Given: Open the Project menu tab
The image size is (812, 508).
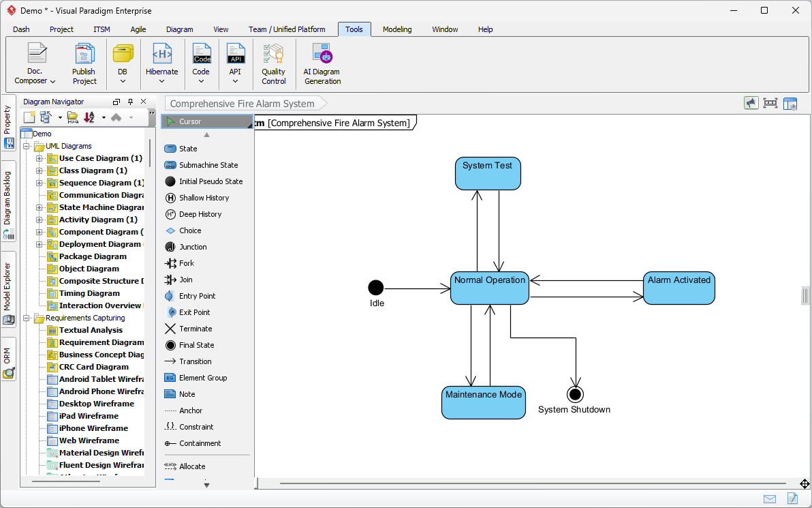Looking at the screenshot, I should pyautogui.click(x=61, y=29).
